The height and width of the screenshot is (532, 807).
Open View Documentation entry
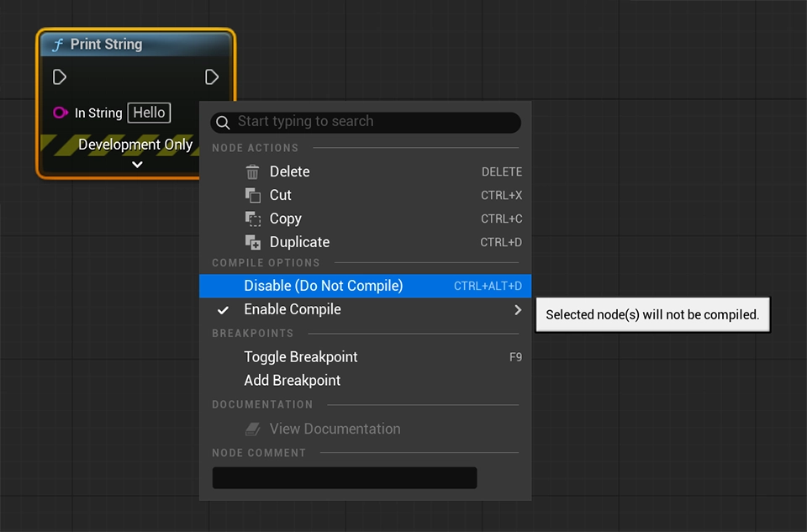coord(366,429)
